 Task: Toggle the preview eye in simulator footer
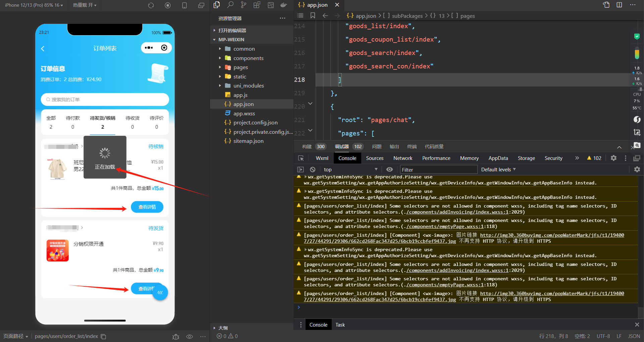pyautogui.click(x=190, y=336)
